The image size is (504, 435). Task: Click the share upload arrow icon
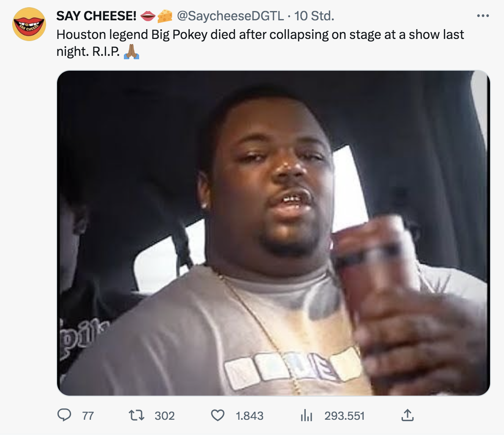click(407, 416)
